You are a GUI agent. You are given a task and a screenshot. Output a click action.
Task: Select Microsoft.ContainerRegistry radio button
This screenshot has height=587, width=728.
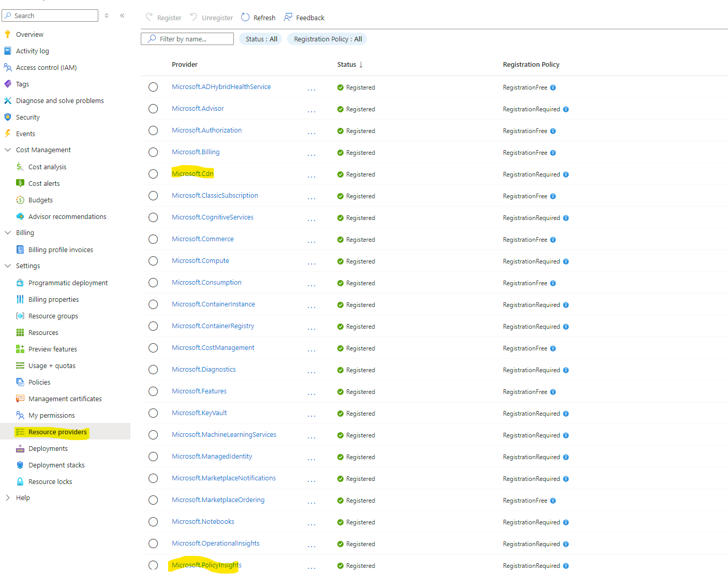(x=153, y=326)
